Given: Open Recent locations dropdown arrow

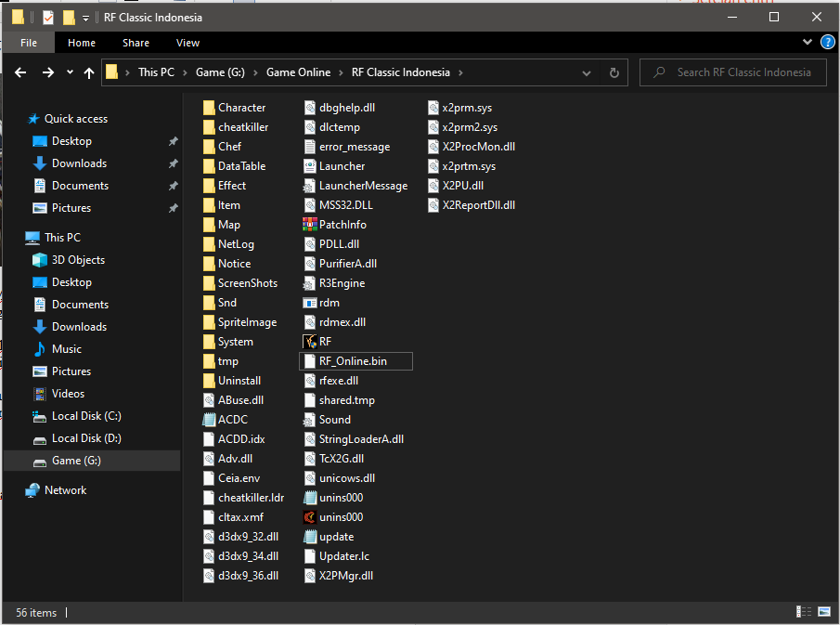Looking at the screenshot, I should (70, 72).
